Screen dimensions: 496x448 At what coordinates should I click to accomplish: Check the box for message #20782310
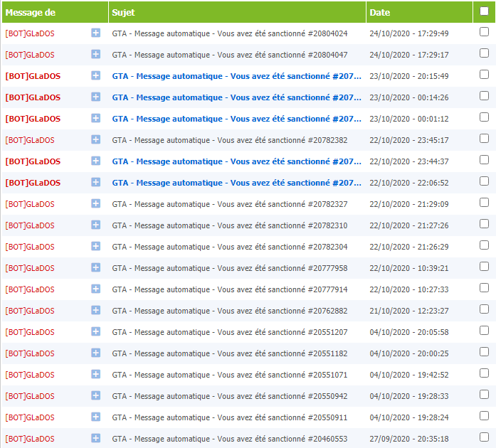(x=484, y=224)
